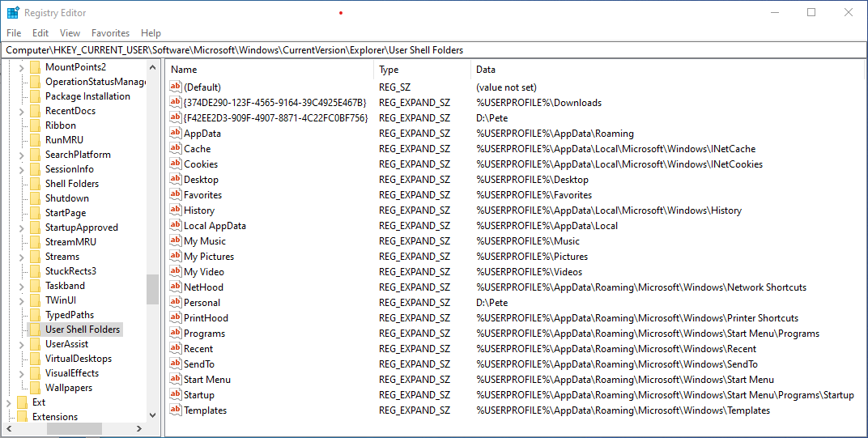This screenshot has height=438, width=868.
Task: Click the string icon beside Templates value
Action: 176,410
